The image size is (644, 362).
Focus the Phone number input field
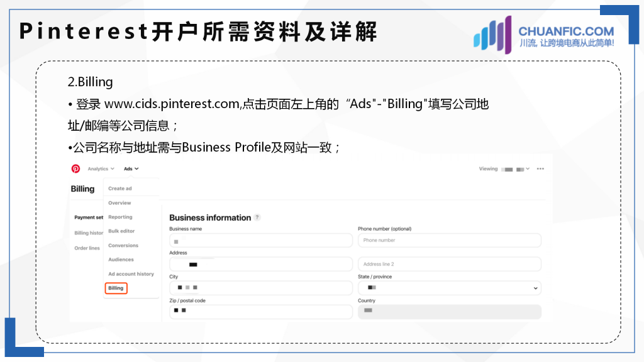pos(449,241)
